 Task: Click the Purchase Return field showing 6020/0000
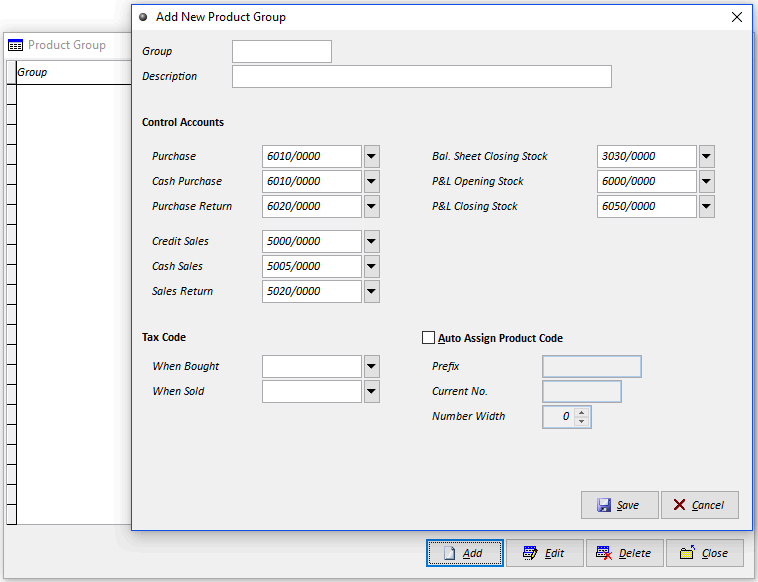click(312, 206)
